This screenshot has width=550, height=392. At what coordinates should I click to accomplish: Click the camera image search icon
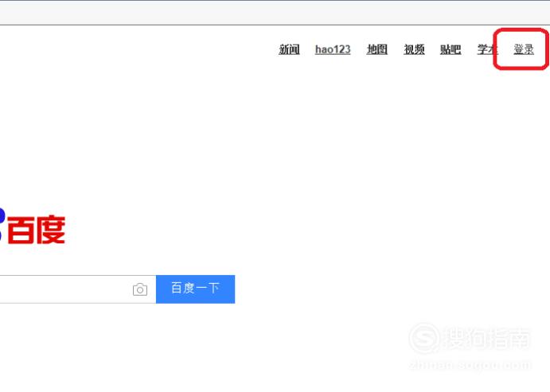140,289
